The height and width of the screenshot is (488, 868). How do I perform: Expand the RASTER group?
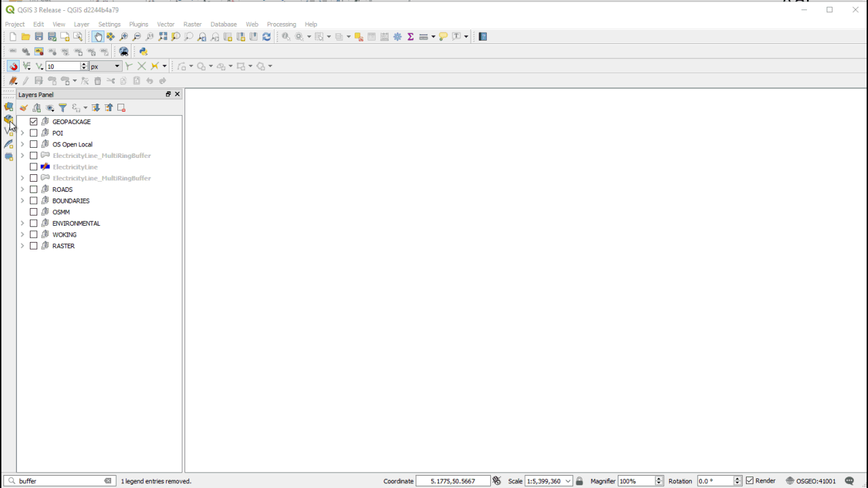[22, 246]
